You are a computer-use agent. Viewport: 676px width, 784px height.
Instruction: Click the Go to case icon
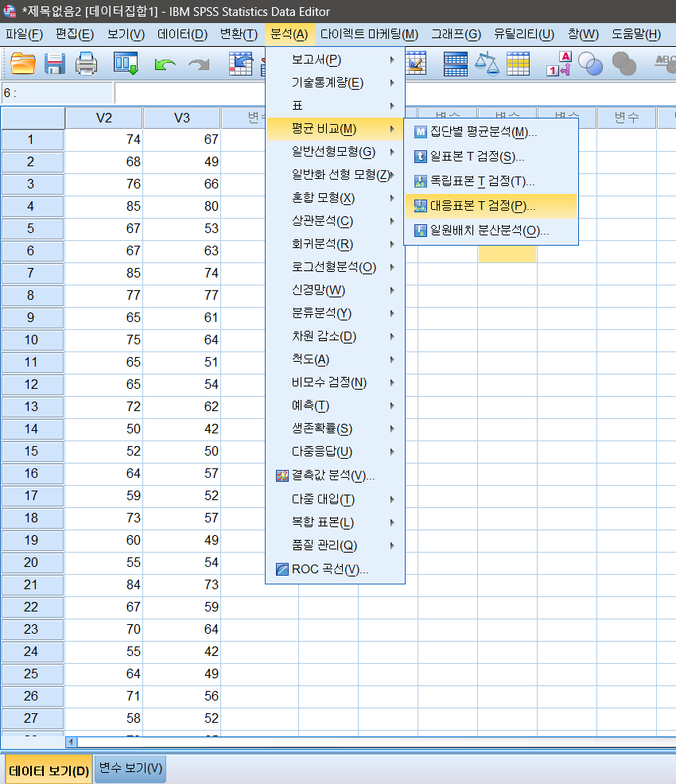[x=240, y=64]
